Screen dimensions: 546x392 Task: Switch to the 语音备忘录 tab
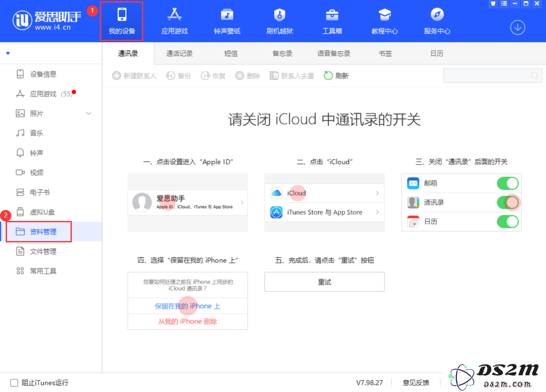pos(334,53)
